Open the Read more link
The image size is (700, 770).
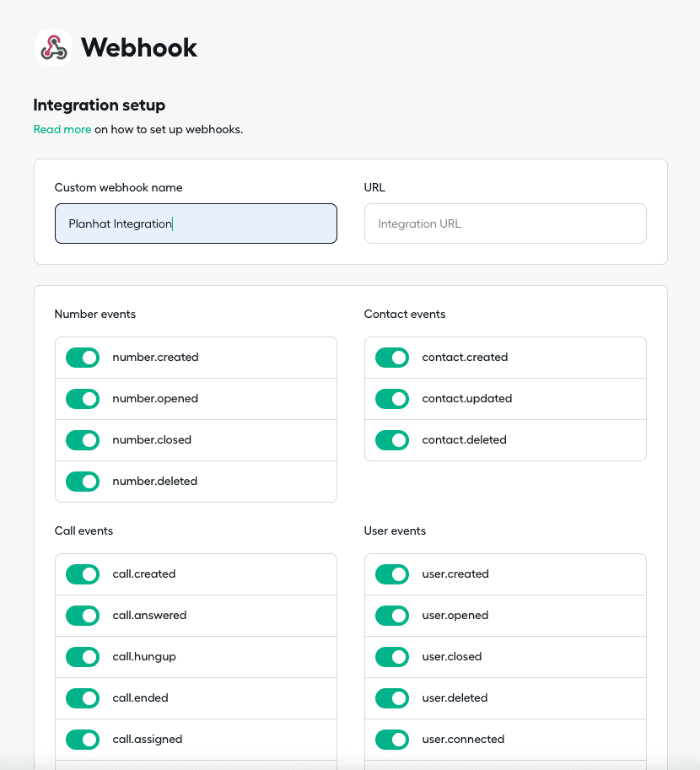[62, 129]
